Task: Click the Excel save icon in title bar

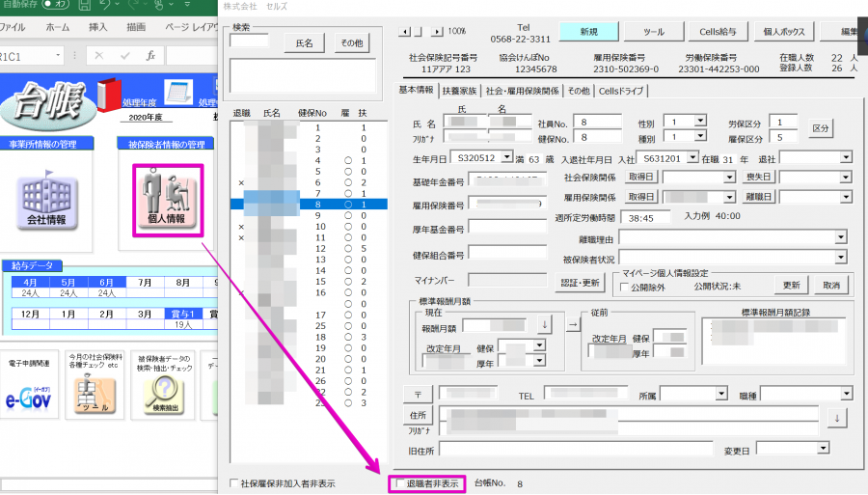Action: click(84, 6)
